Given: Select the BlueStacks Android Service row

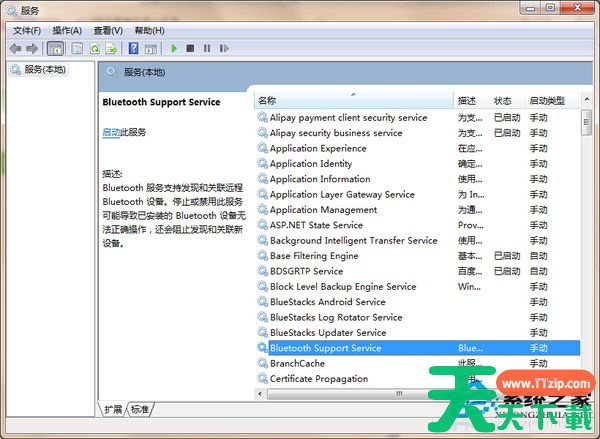Looking at the screenshot, I should coord(327,302).
